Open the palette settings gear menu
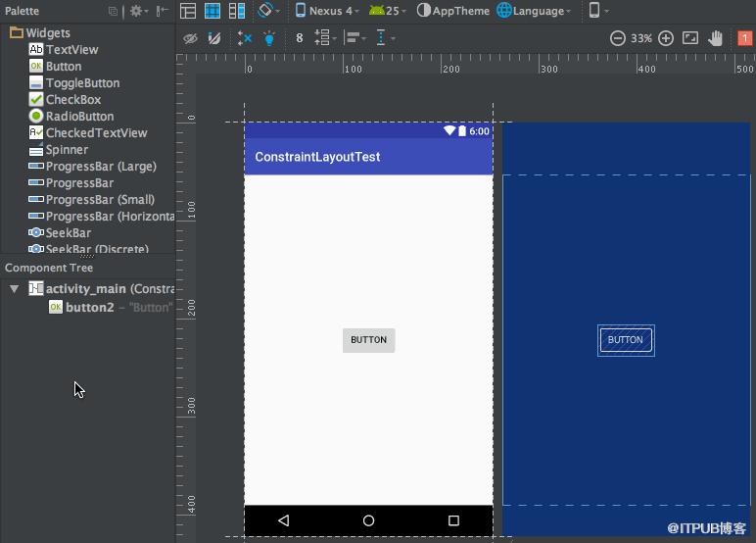 [x=139, y=11]
